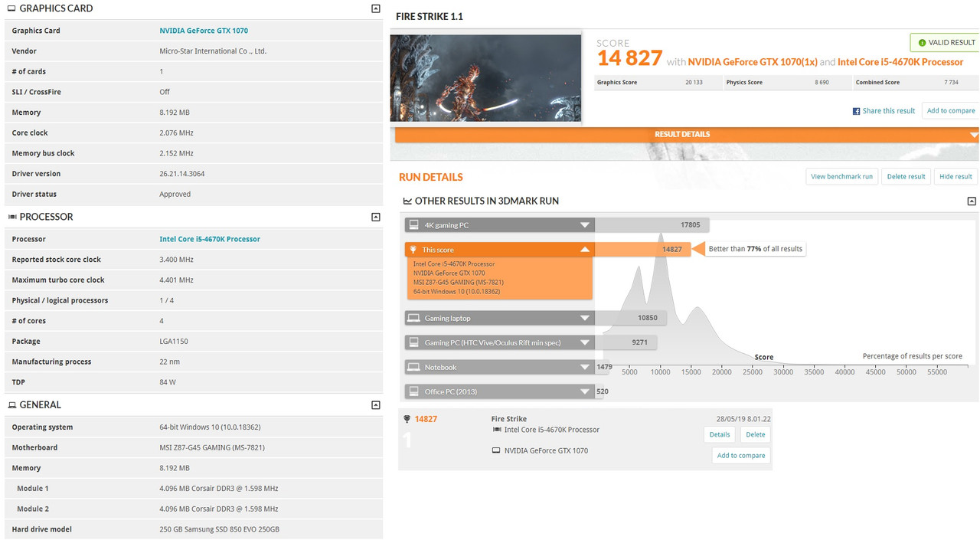
Task: Click the 14827 score in result row
Action: pyautogui.click(x=426, y=419)
